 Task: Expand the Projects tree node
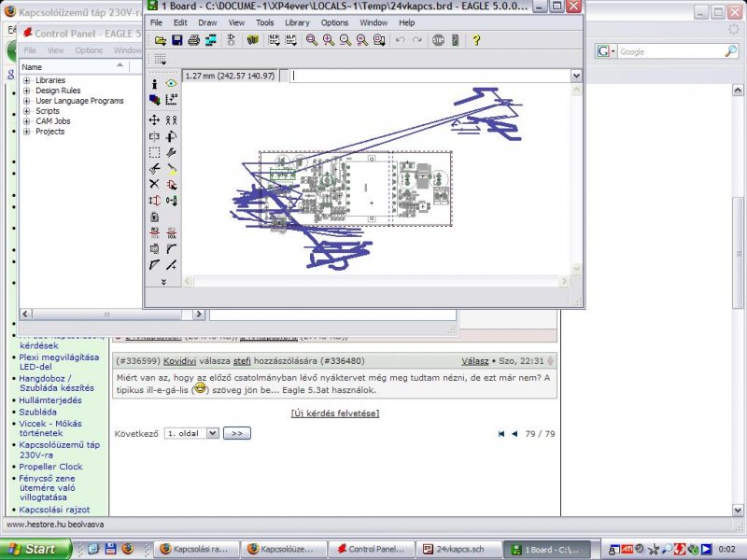[x=27, y=132]
